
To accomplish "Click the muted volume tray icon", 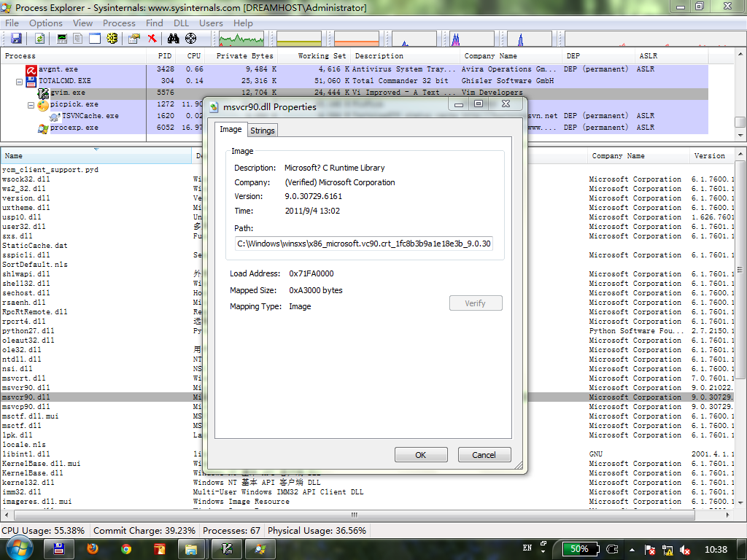I will coord(685,550).
